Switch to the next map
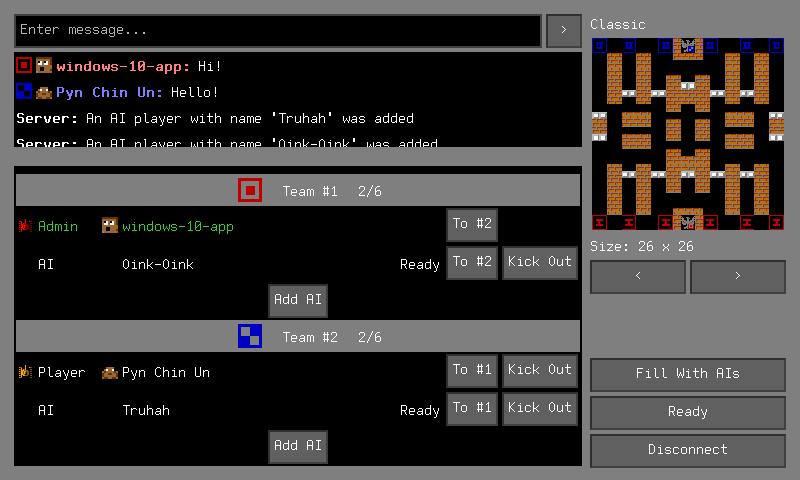 (x=737, y=276)
